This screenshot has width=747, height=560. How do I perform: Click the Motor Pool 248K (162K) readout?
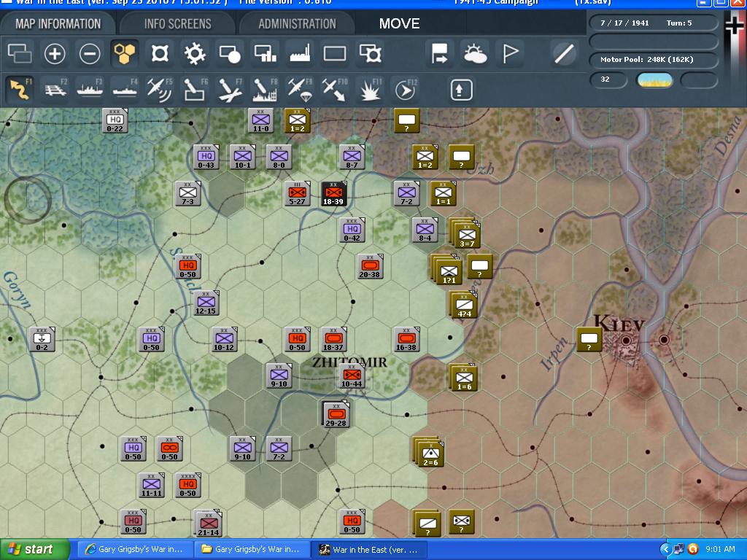pyautogui.click(x=653, y=60)
